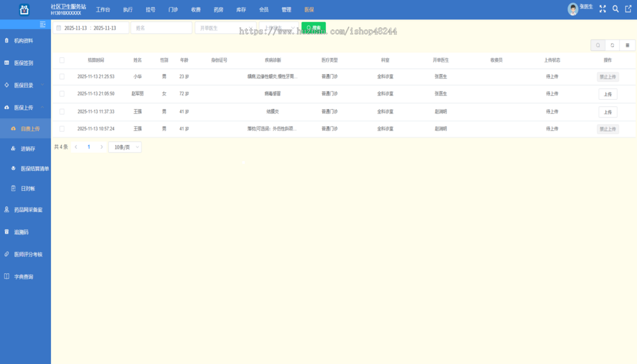Click diagnosis cell 病毒感冒
637x364 pixels.
pyautogui.click(x=273, y=93)
